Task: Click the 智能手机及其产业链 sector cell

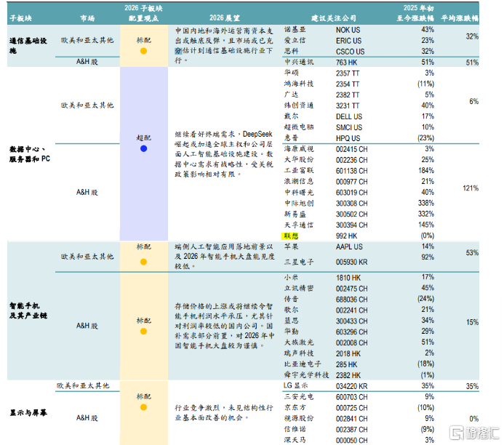Action: 28,310
